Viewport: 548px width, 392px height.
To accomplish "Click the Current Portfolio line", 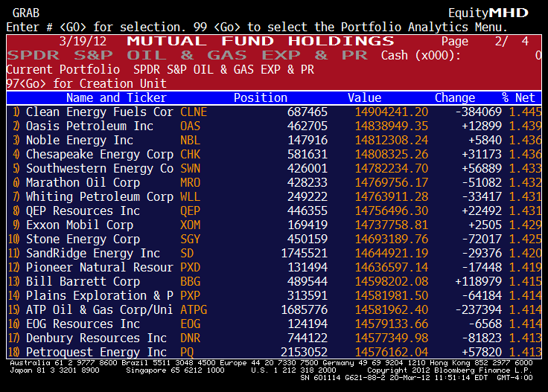I will 160,69.
